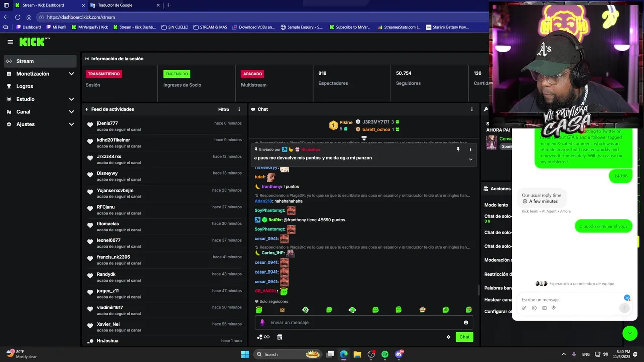Open chat settings gear
This screenshot has height=362, width=644.
pyautogui.click(x=448, y=337)
